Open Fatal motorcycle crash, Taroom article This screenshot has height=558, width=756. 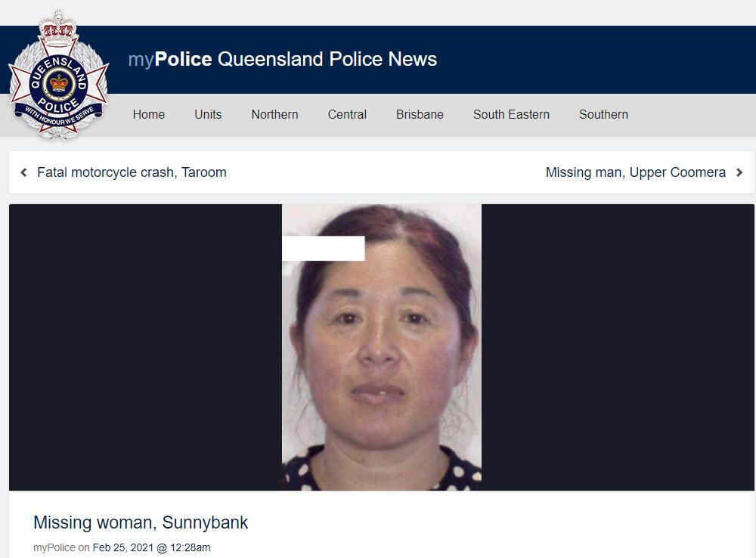132,172
